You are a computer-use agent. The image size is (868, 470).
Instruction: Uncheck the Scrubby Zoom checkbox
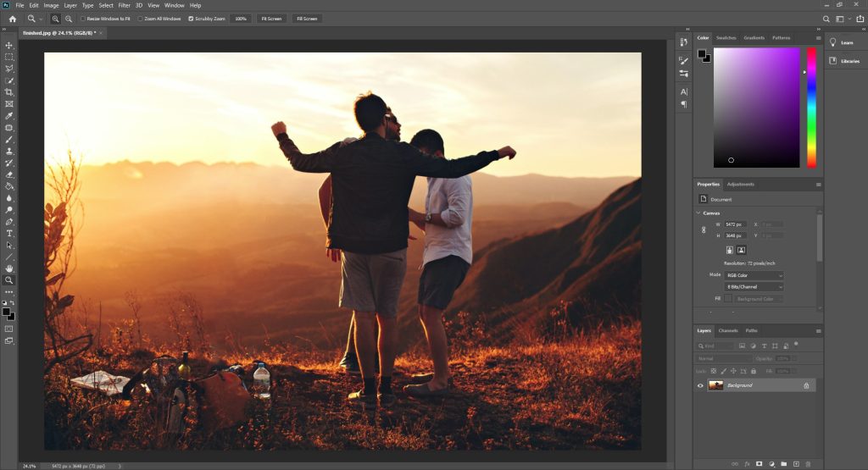[191, 19]
